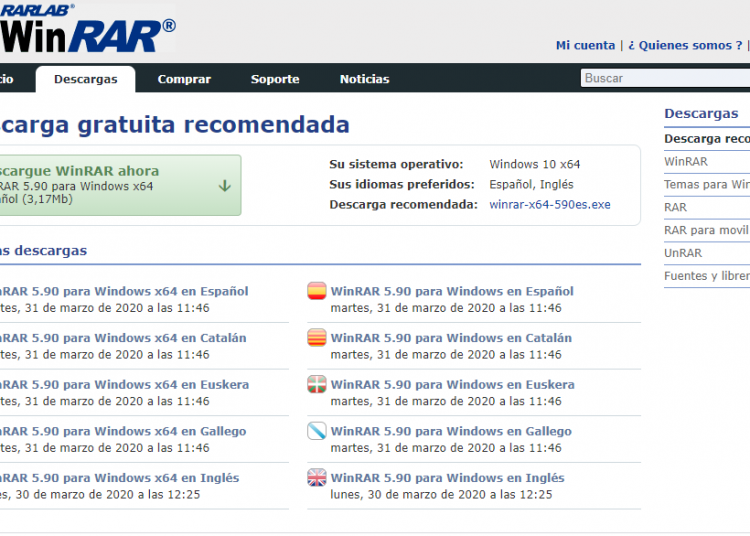This screenshot has height=536, width=750.
Task: Select Fuentes y librerías in sidebar
Action: tap(707, 276)
